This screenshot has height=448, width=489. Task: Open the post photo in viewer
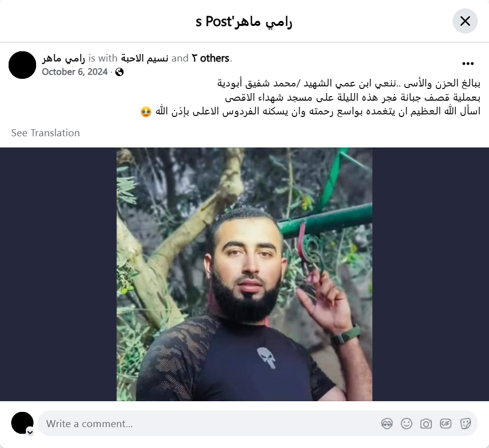pos(244,274)
